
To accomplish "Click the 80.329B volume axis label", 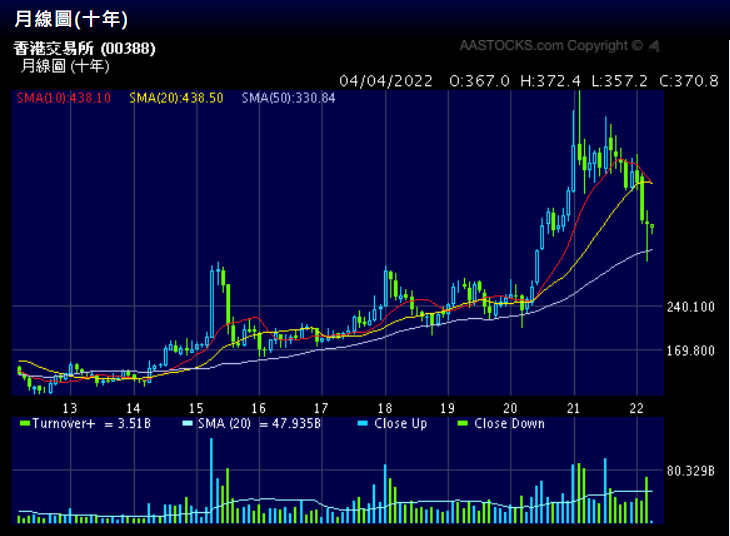I will point(690,471).
